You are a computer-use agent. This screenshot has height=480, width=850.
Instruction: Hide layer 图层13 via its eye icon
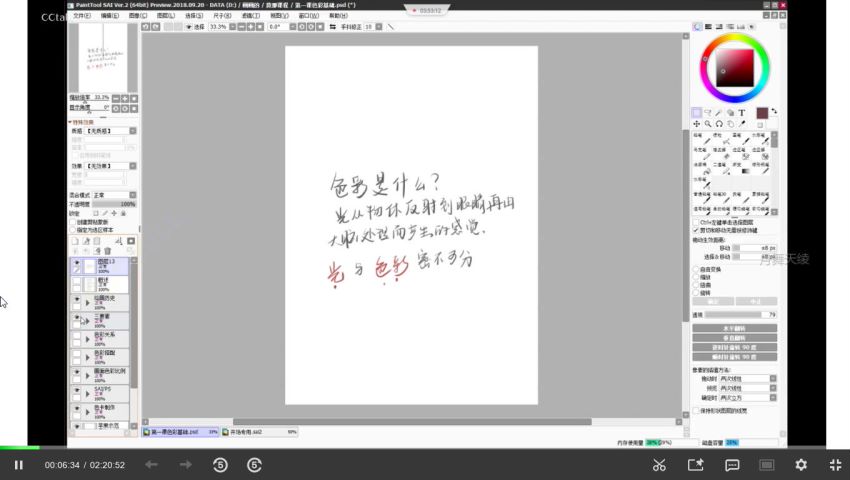pos(77,264)
